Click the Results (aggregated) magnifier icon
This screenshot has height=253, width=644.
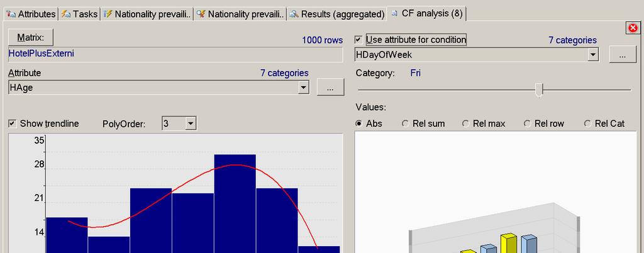tap(294, 14)
